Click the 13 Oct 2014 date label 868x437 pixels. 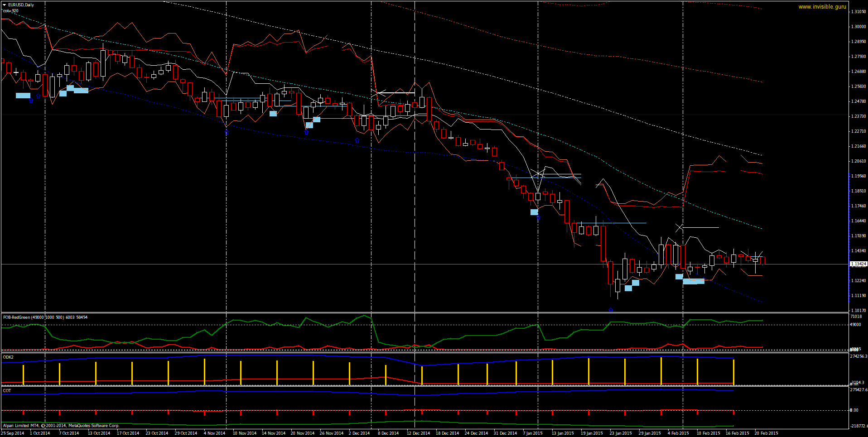(99, 433)
